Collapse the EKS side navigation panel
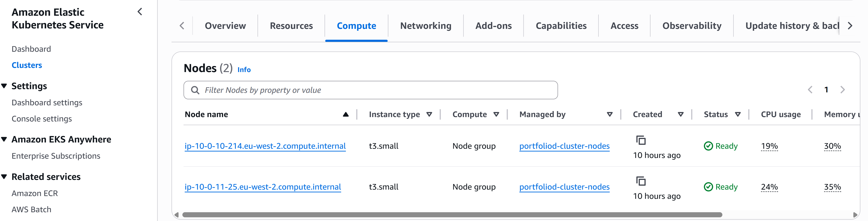Image resolution: width=868 pixels, height=221 pixels. (x=140, y=12)
